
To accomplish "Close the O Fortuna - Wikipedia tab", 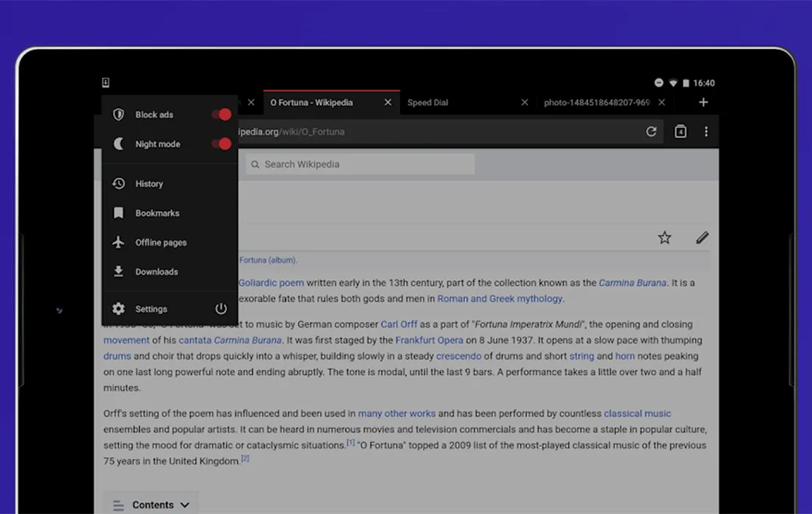I will coord(388,103).
